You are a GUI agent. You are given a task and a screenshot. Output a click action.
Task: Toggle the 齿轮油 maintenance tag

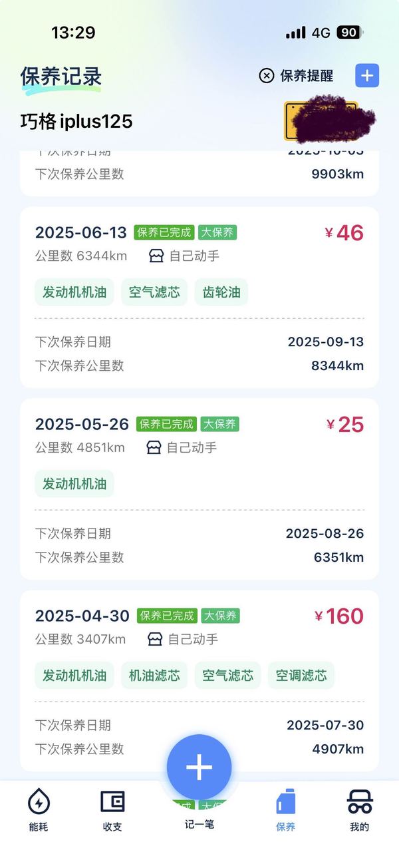coord(220,292)
